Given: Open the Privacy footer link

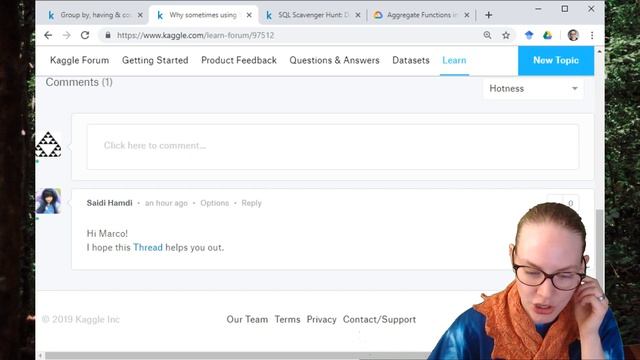Looking at the screenshot, I should click(x=322, y=320).
